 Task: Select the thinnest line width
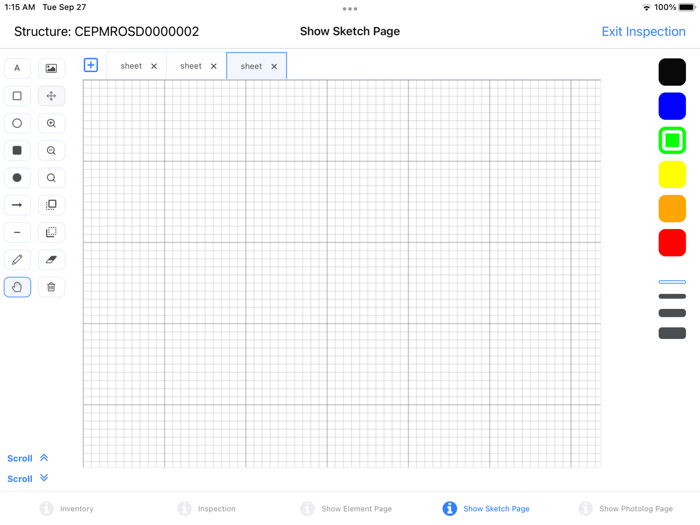pos(672,282)
